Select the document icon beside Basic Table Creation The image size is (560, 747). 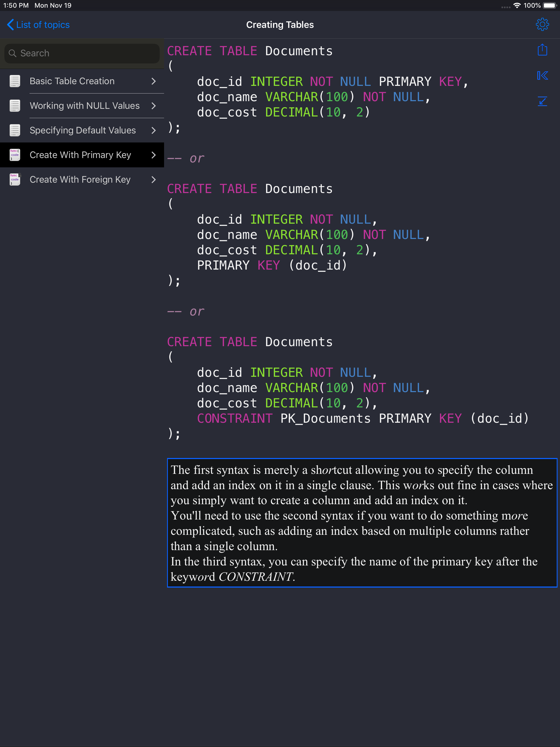14,81
